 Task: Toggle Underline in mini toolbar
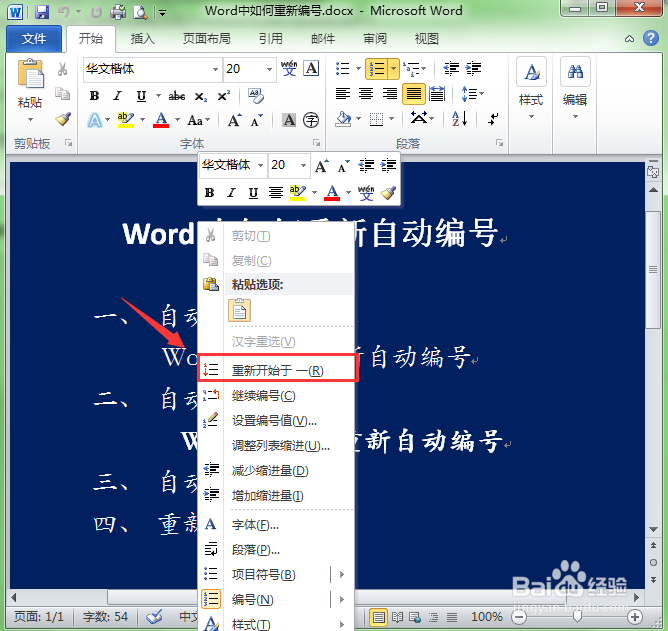tap(253, 193)
